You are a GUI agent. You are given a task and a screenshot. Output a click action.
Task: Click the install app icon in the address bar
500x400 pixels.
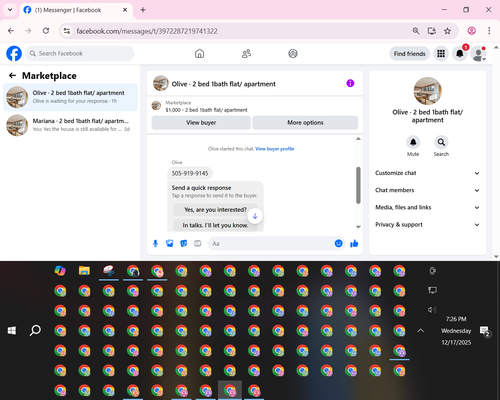click(x=432, y=31)
